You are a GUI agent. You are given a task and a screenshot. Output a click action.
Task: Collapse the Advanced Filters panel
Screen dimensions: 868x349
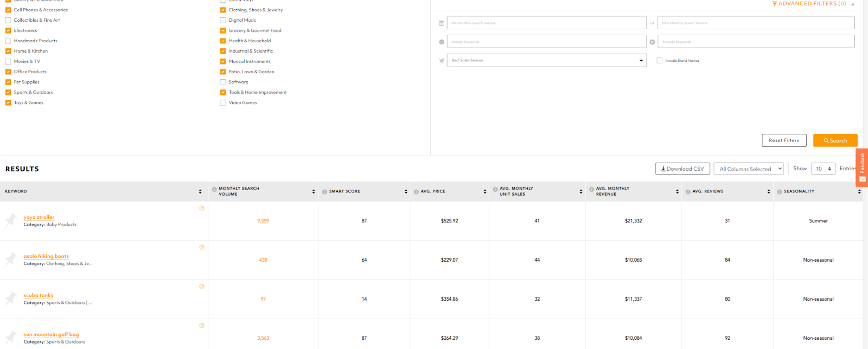[x=853, y=4]
